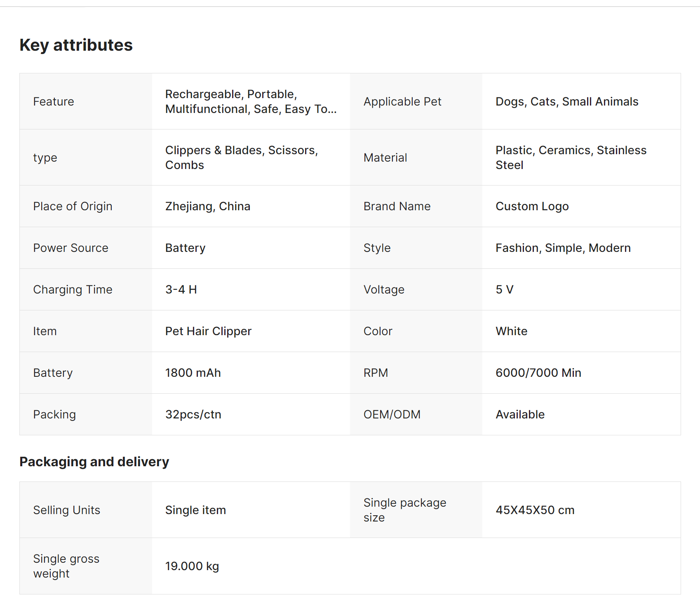Select the Plastic, Ceramics, Stainless Steel value

[571, 157]
